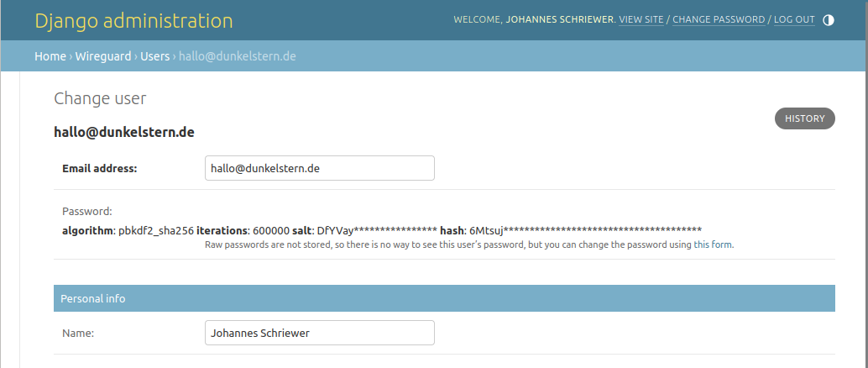The width and height of the screenshot is (868, 368).
Task: Click the 'Change user' heading
Action: pyautogui.click(x=100, y=98)
